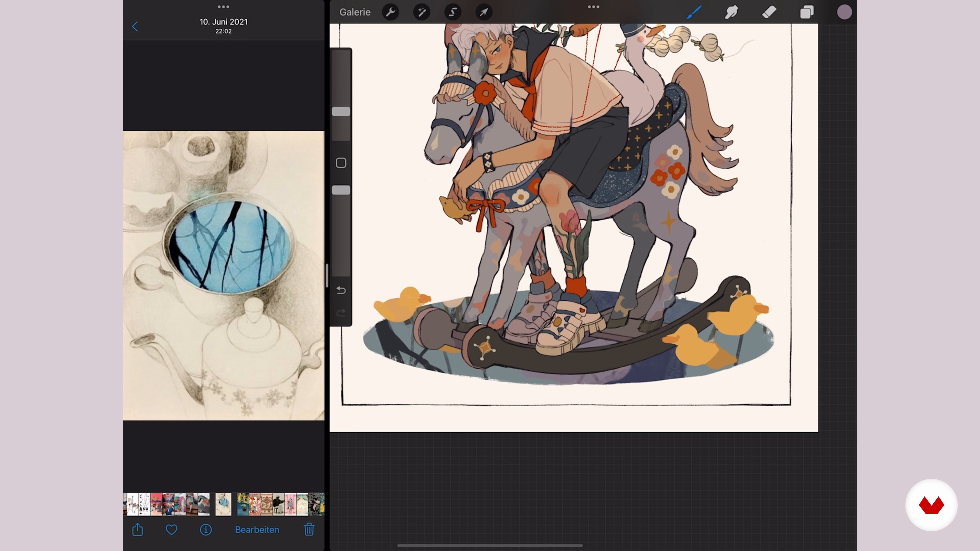
Task: Open Photos multitasking three-dot menu
Action: [x=223, y=7]
